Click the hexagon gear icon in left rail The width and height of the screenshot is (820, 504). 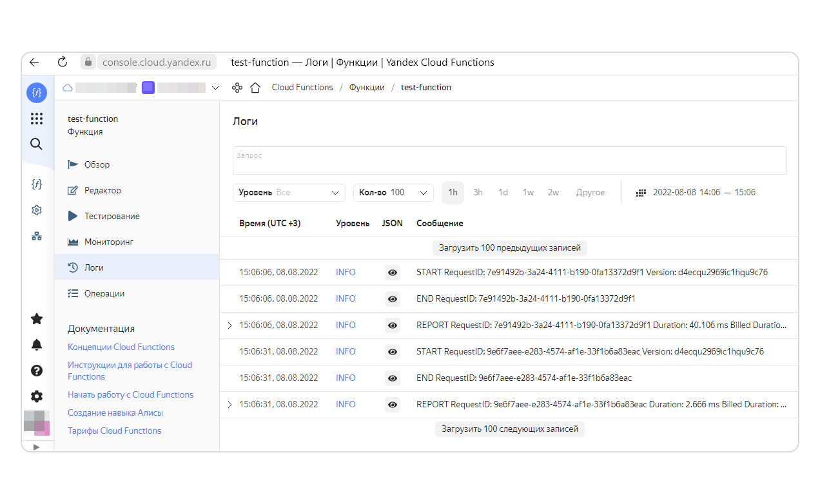point(37,210)
